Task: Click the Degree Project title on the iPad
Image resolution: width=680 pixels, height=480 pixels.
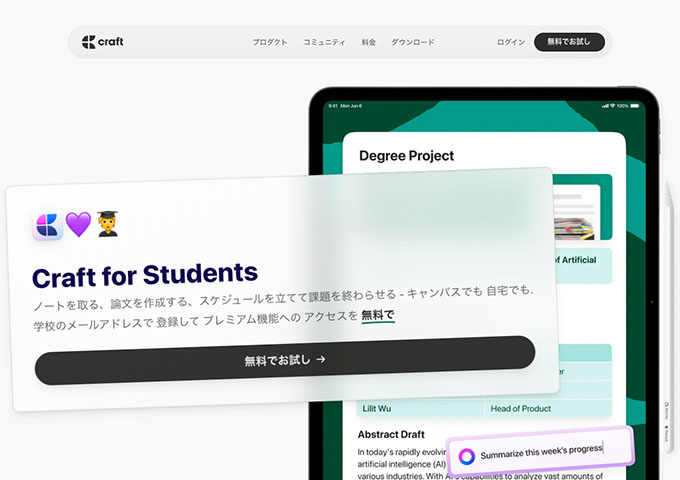Action: (x=407, y=156)
